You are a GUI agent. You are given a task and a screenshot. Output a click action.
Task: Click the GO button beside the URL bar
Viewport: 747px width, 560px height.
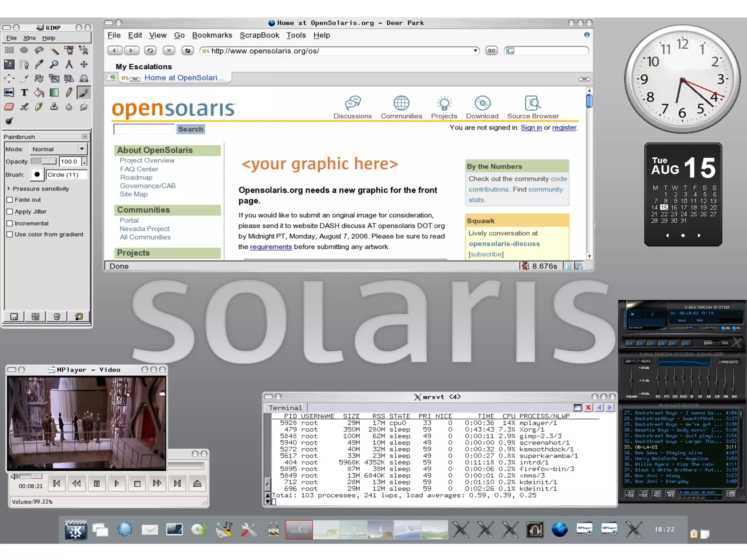click(491, 51)
